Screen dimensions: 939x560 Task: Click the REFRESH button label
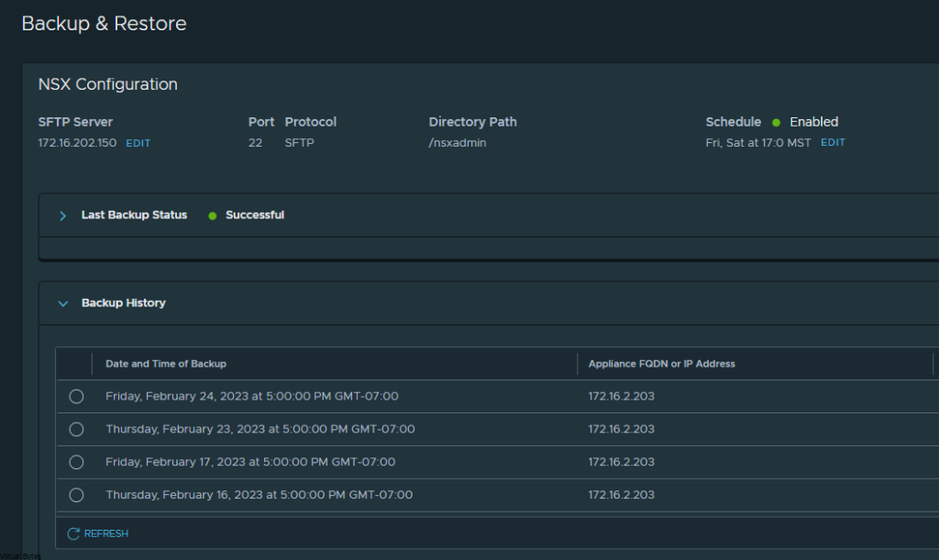[106, 533]
